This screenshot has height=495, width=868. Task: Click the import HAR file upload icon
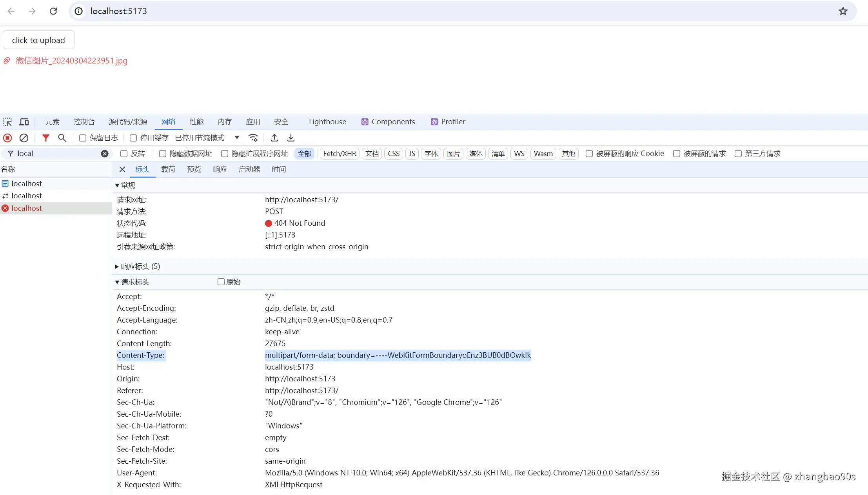pyautogui.click(x=274, y=138)
